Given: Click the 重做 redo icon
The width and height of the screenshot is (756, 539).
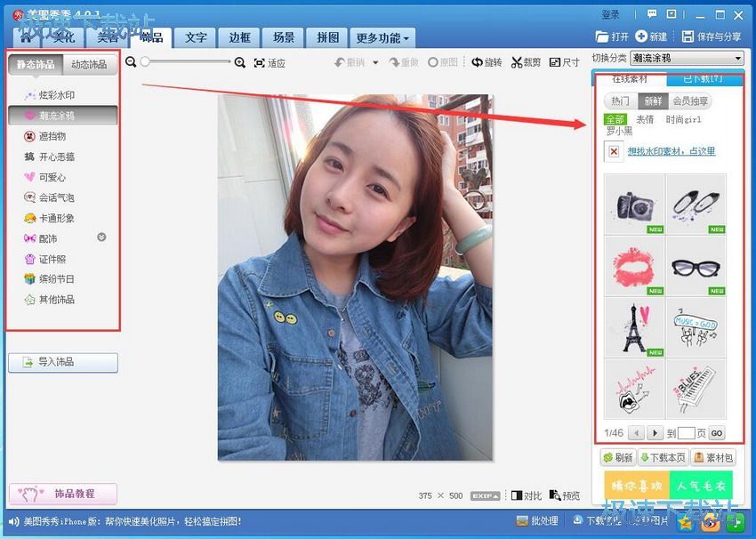Looking at the screenshot, I should 394,62.
